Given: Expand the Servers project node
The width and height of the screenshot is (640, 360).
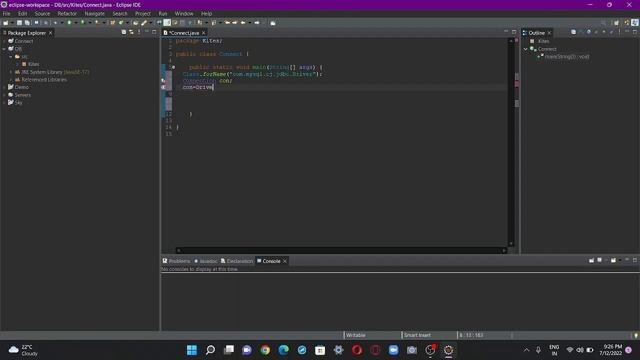Looking at the screenshot, I should point(4,95).
